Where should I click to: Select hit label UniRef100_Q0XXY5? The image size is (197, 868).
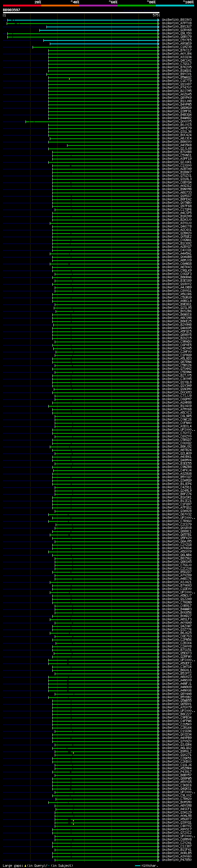point(177,121)
